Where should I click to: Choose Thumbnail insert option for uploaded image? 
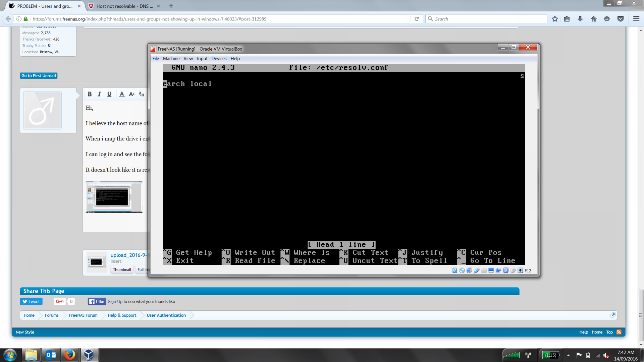click(122, 269)
